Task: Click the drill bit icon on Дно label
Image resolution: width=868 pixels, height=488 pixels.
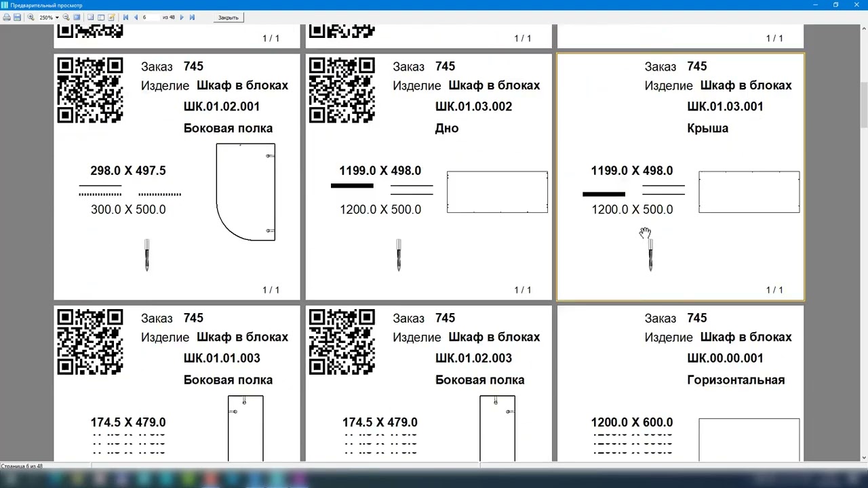Action: pyautogui.click(x=399, y=255)
